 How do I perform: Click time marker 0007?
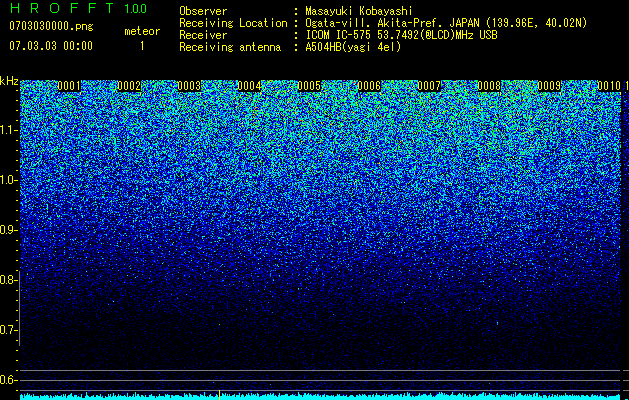(x=429, y=86)
